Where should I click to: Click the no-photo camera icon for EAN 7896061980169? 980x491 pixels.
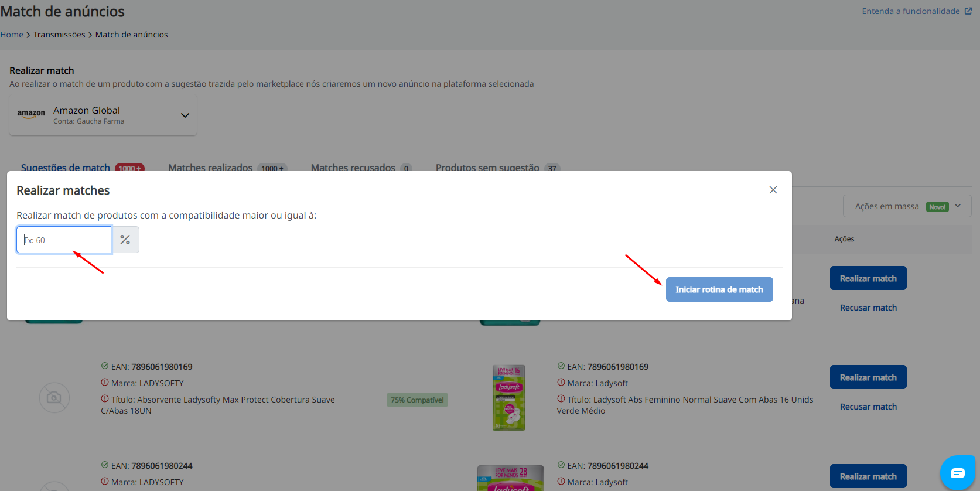[x=54, y=398]
